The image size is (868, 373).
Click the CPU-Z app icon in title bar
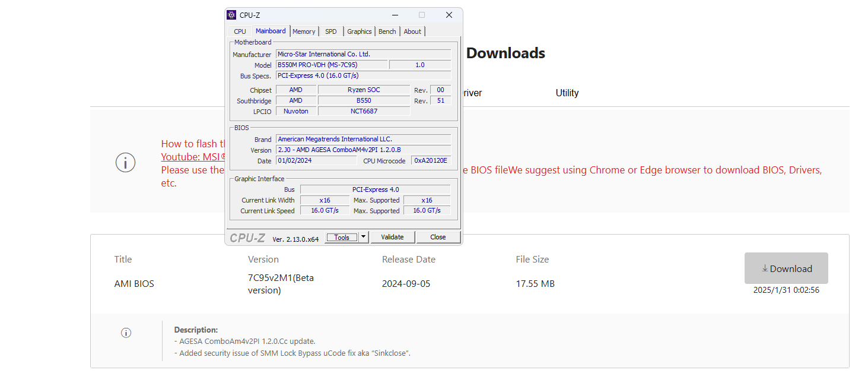(231, 15)
